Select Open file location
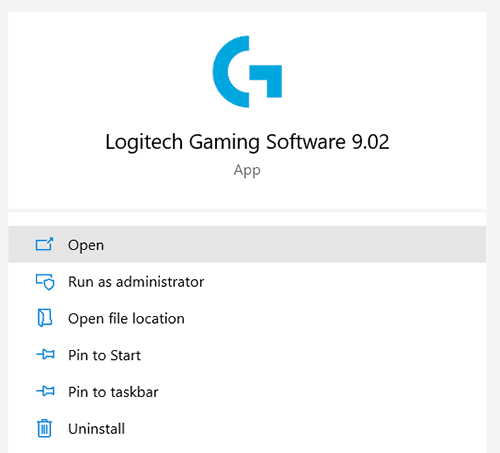Image resolution: width=500 pixels, height=453 pixels. click(247, 318)
